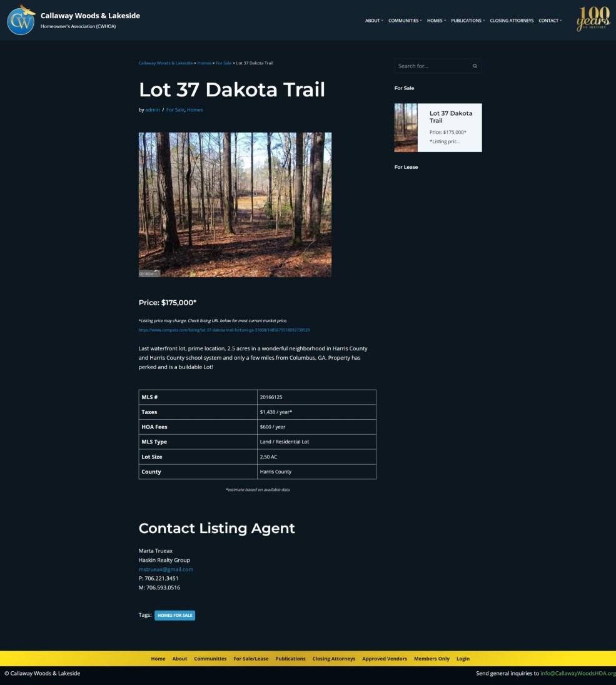Expand the Homes menu dropdown
The image size is (616, 685).
pyautogui.click(x=437, y=21)
